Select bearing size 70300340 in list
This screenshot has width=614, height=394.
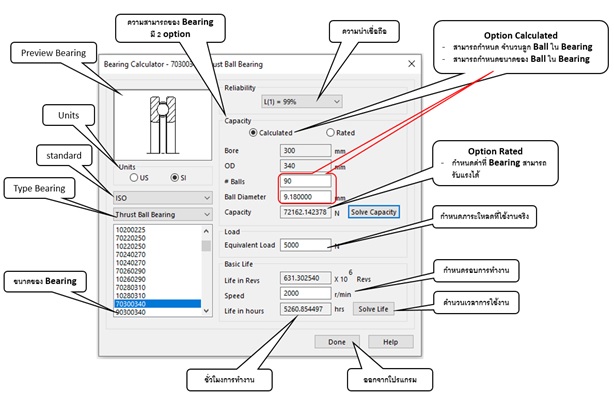click(x=158, y=304)
